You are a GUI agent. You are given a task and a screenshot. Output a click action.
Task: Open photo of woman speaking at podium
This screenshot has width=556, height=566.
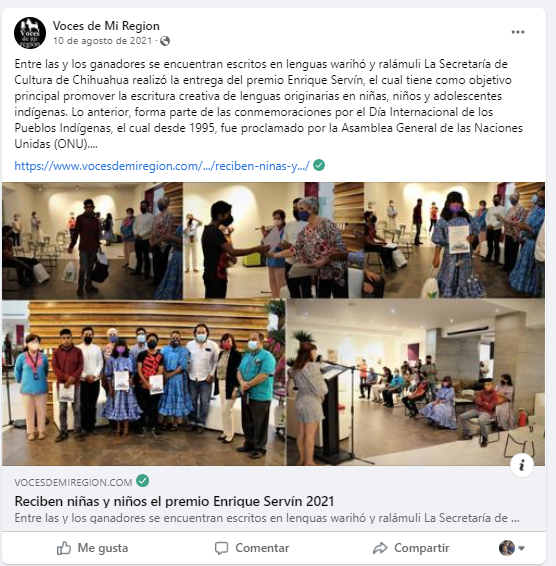(x=416, y=383)
